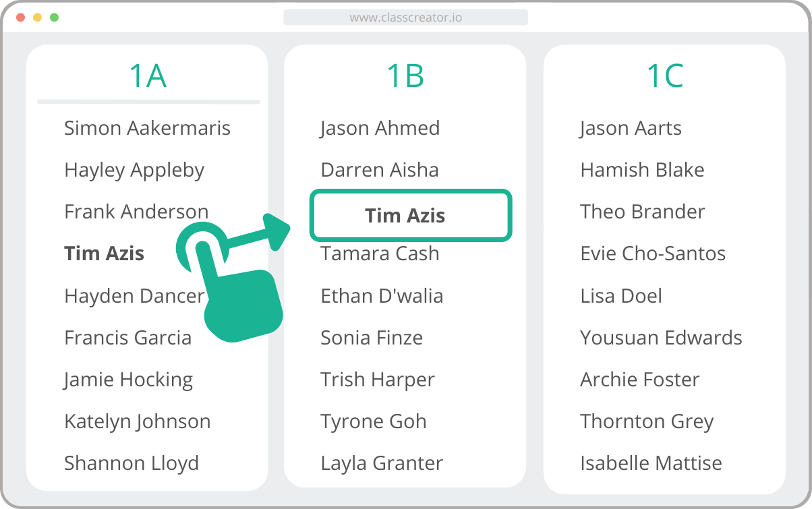Viewport: 812px width, 509px height.
Task: Click the grey divider bar under 1A
Action: (x=148, y=102)
